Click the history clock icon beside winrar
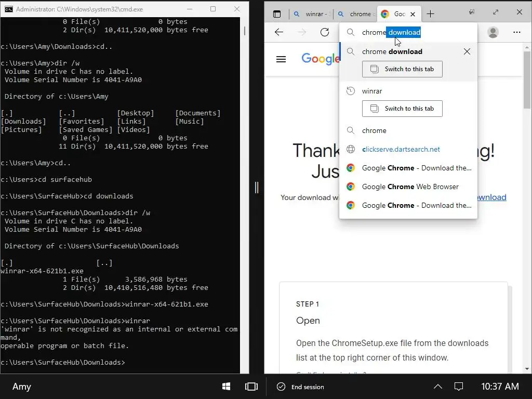This screenshot has height=399, width=532. click(x=351, y=91)
